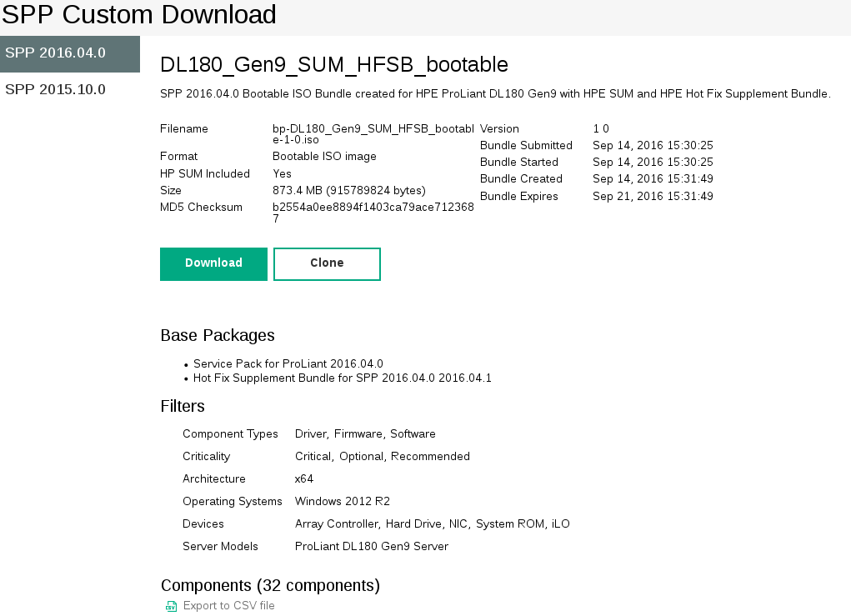Viewport: 851px width, 616px height.
Task: Click the CSV file icon
Action: pos(171,606)
